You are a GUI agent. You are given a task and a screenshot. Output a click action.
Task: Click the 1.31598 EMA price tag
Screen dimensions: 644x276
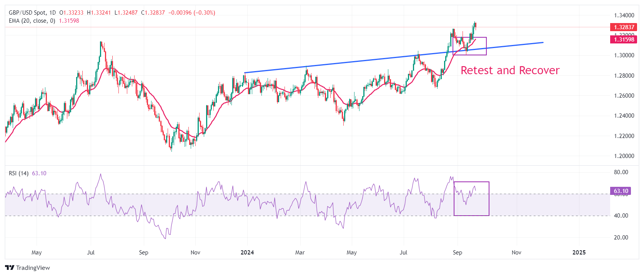(x=623, y=39)
